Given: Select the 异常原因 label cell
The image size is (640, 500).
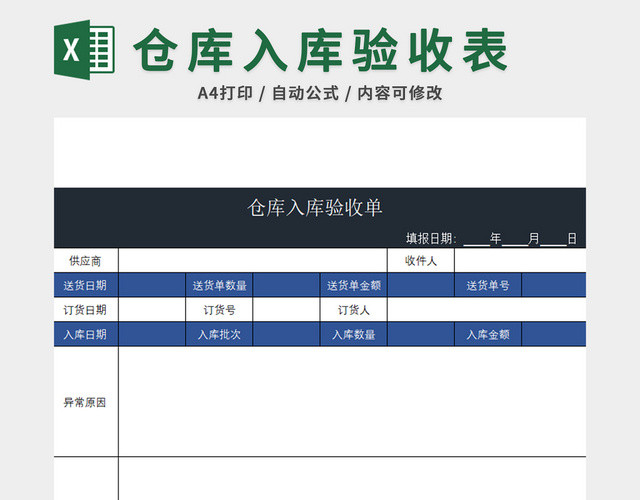Looking at the screenshot, I should tap(86, 402).
